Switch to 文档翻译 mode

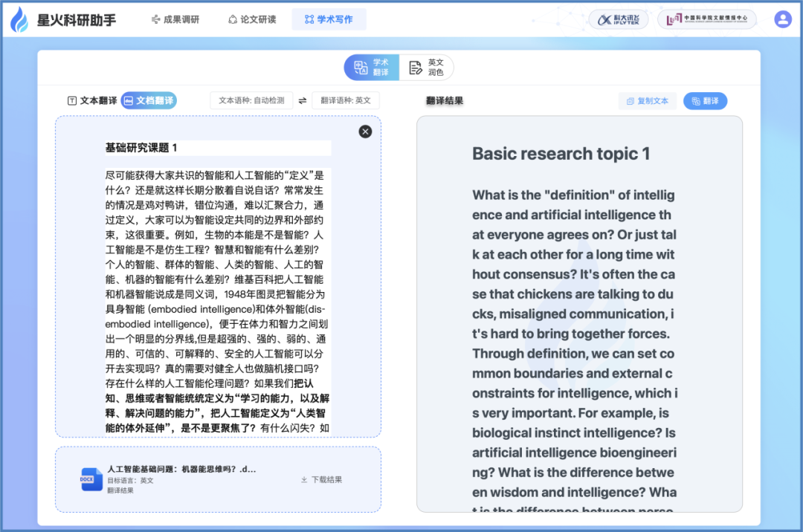coord(149,101)
